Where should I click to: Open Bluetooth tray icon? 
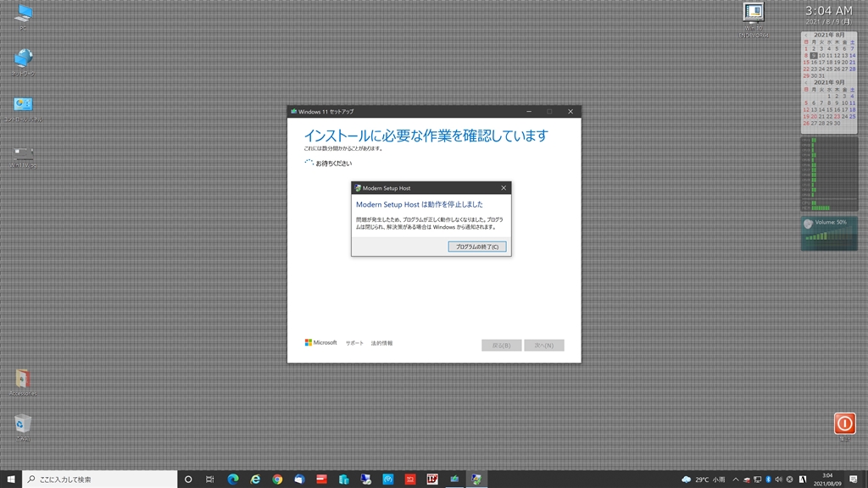click(x=768, y=480)
